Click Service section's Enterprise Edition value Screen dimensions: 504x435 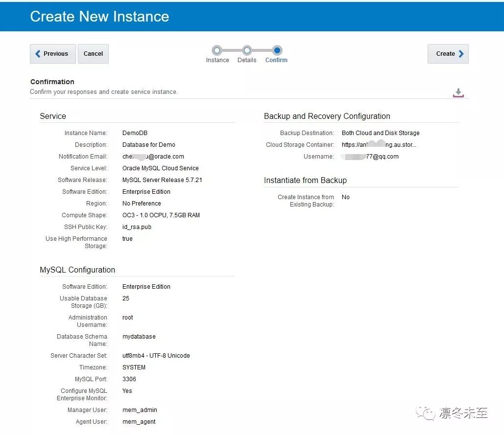[146, 192]
